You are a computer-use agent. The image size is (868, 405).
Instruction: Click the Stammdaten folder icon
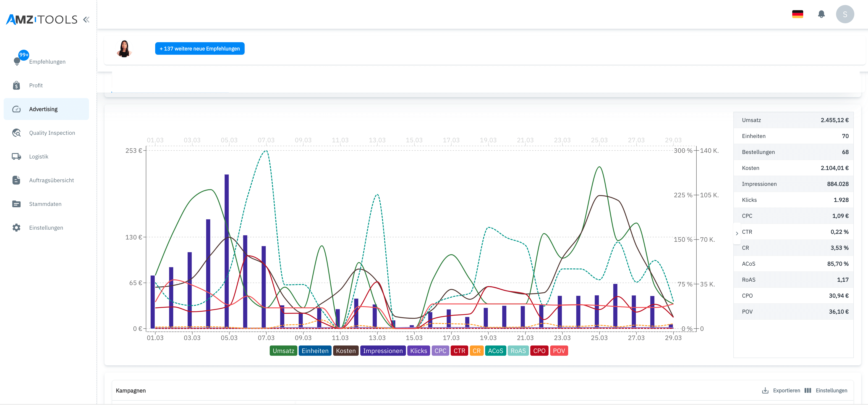(16, 204)
